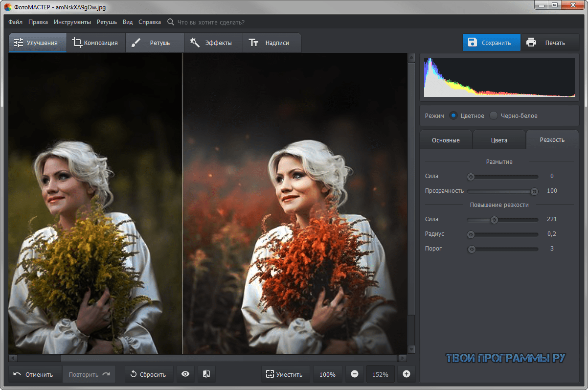Viewport: 588px width, 390px height.
Task: Click the sharpening strength value 221
Action: click(x=552, y=219)
